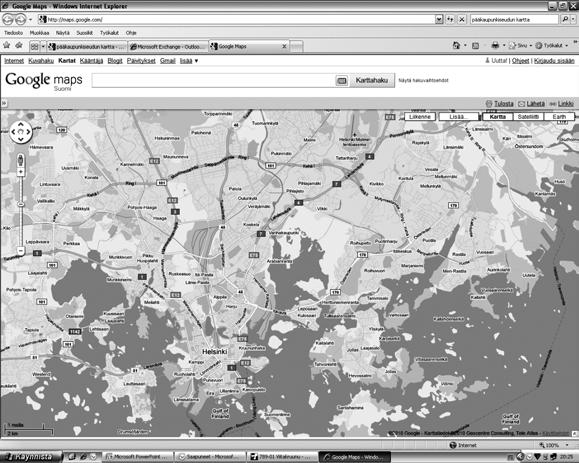Switch to Microsoft Exchange Outlook tab
579x463 pixels.
pos(168,47)
